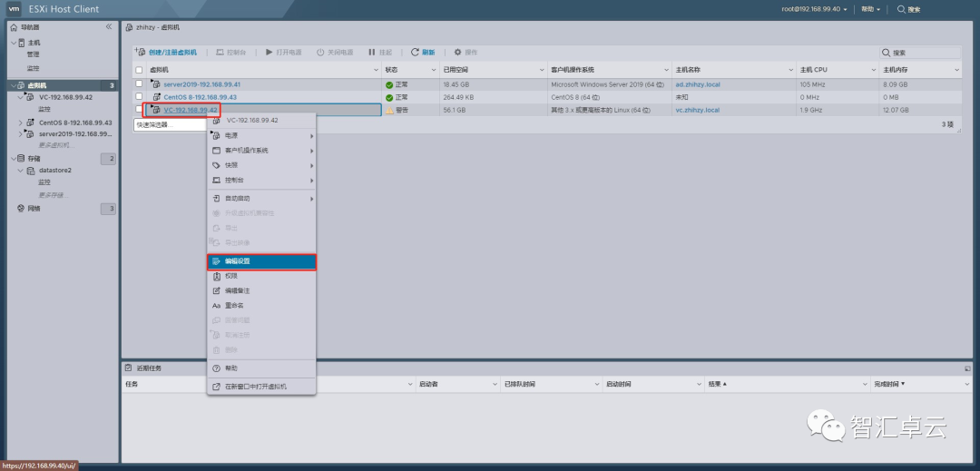Collapse the 主机 tree node chevron
Image resolution: width=980 pixels, height=471 pixels.
click(x=13, y=43)
